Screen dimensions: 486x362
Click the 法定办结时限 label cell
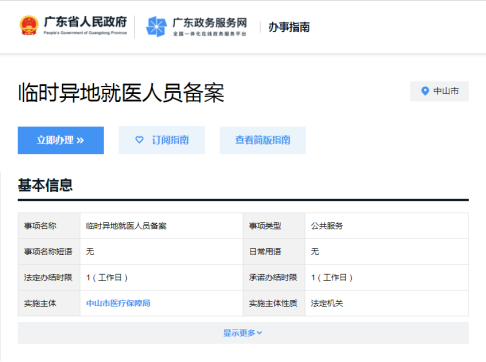click(x=49, y=277)
